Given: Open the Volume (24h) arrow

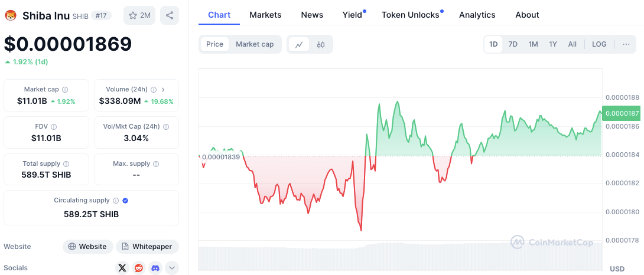Looking at the screenshot, I should (x=163, y=90).
